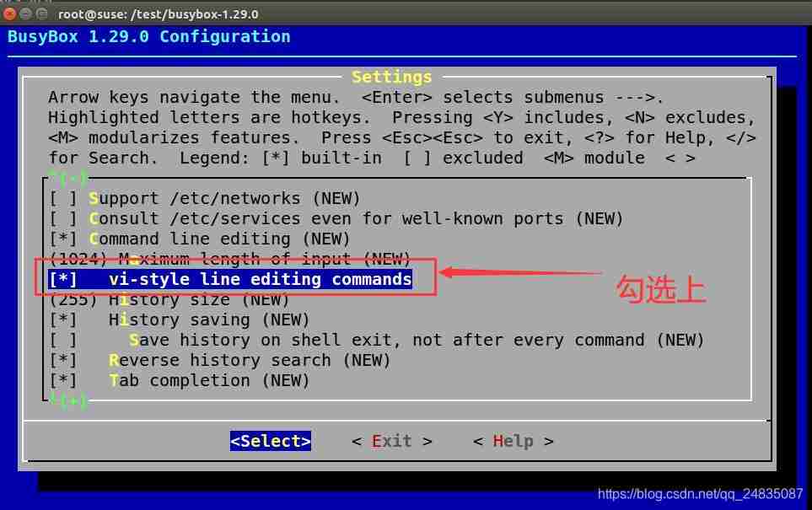Click the <Select> button
812x510 pixels.
(x=270, y=440)
